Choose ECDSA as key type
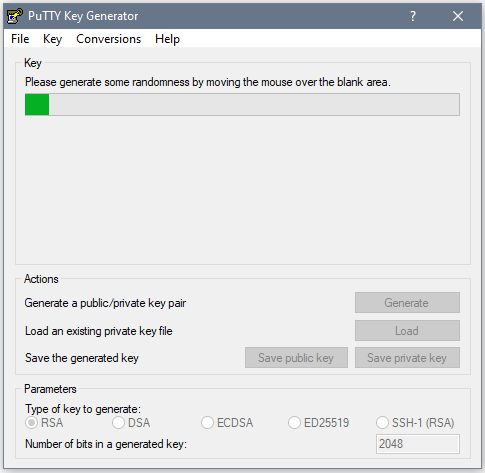The height and width of the screenshot is (473, 485). tap(227, 423)
